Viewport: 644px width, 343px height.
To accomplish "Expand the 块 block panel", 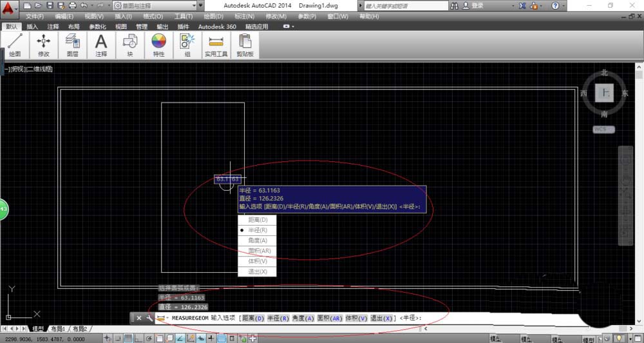I will click(130, 45).
